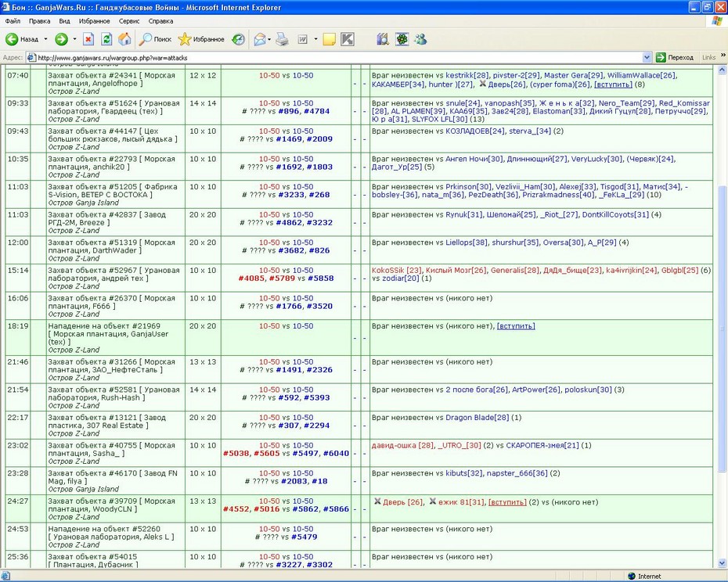Open browsing history icon

[238, 39]
